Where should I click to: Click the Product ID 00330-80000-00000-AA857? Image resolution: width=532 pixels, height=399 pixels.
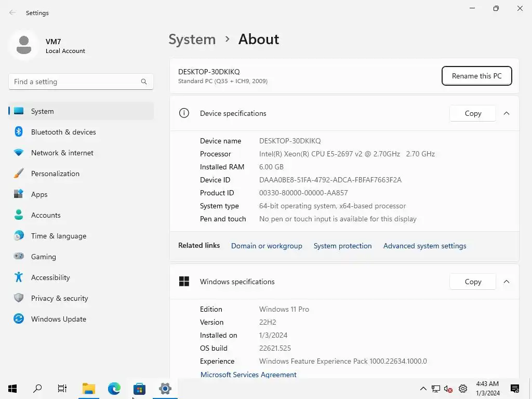click(x=303, y=193)
